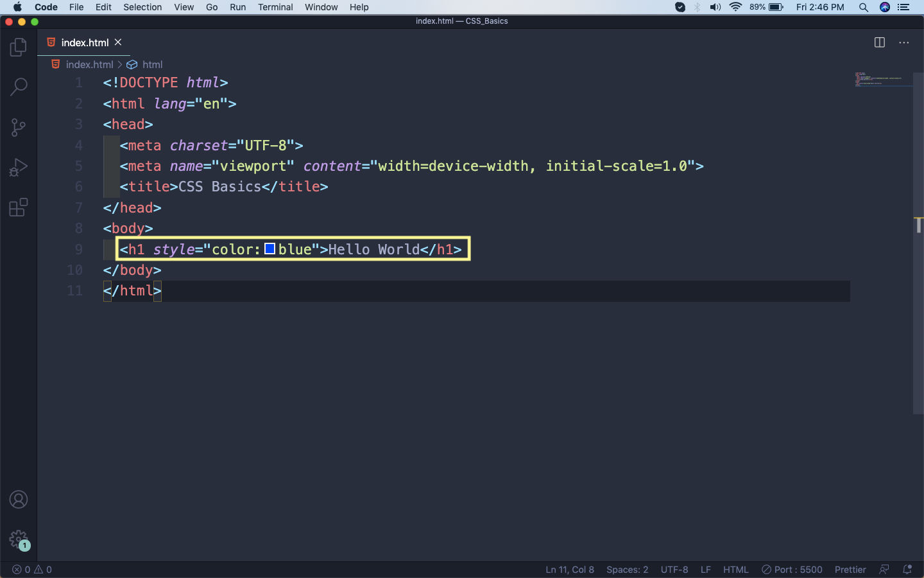The width and height of the screenshot is (924, 578).
Task: Open the Edit menu
Action: (x=103, y=7)
